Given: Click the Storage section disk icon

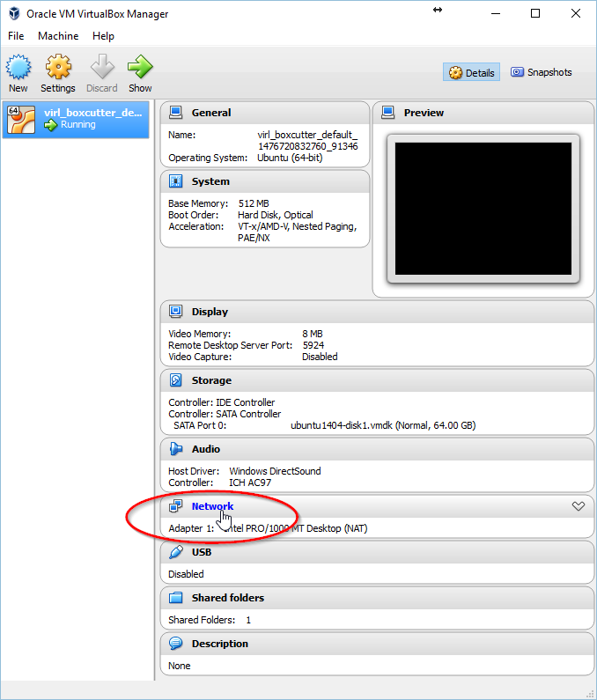Looking at the screenshot, I should tap(175, 380).
